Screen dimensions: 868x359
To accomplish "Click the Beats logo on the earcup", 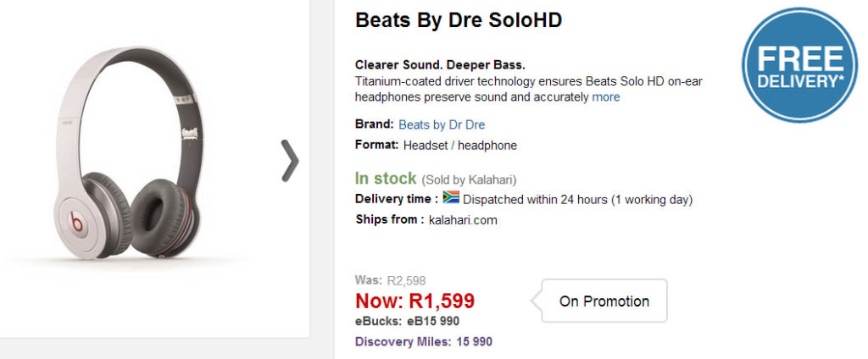I will [75, 225].
